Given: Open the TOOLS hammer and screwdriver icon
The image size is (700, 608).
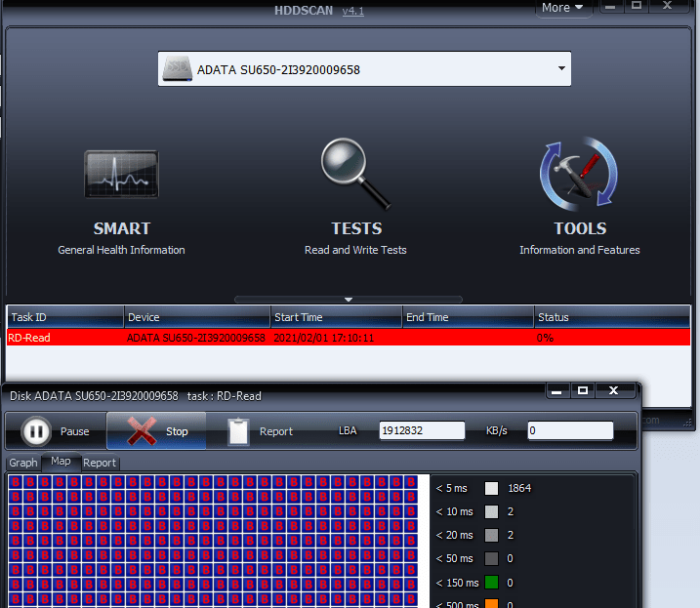Looking at the screenshot, I should click(579, 174).
